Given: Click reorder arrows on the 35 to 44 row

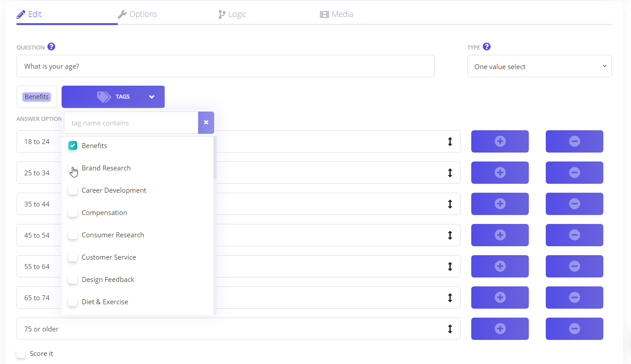Looking at the screenshot, I should 450,204.
